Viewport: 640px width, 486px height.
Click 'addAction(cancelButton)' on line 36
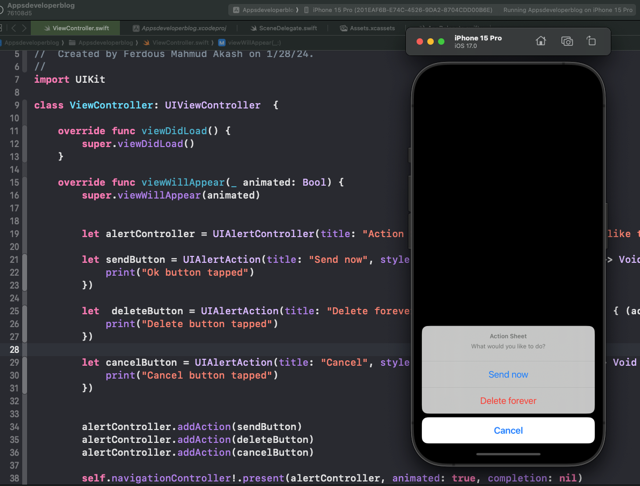tap(245, 452)
